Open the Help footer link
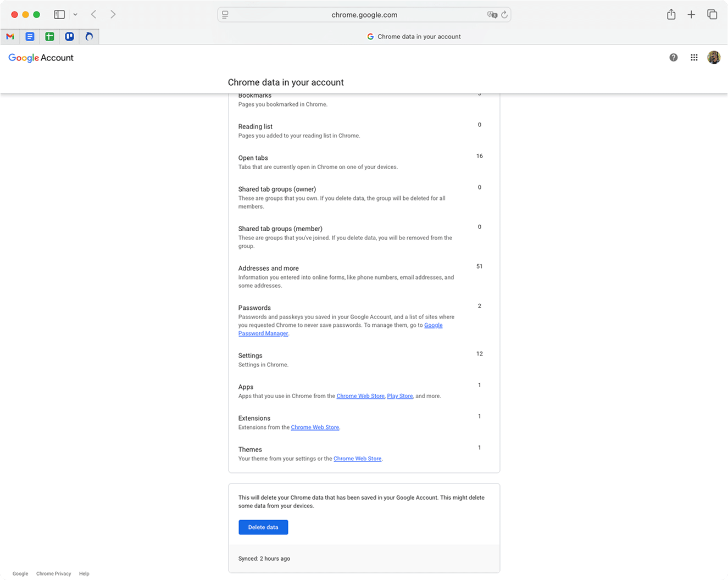The image size is (728, 580). [x=84, y=574]
